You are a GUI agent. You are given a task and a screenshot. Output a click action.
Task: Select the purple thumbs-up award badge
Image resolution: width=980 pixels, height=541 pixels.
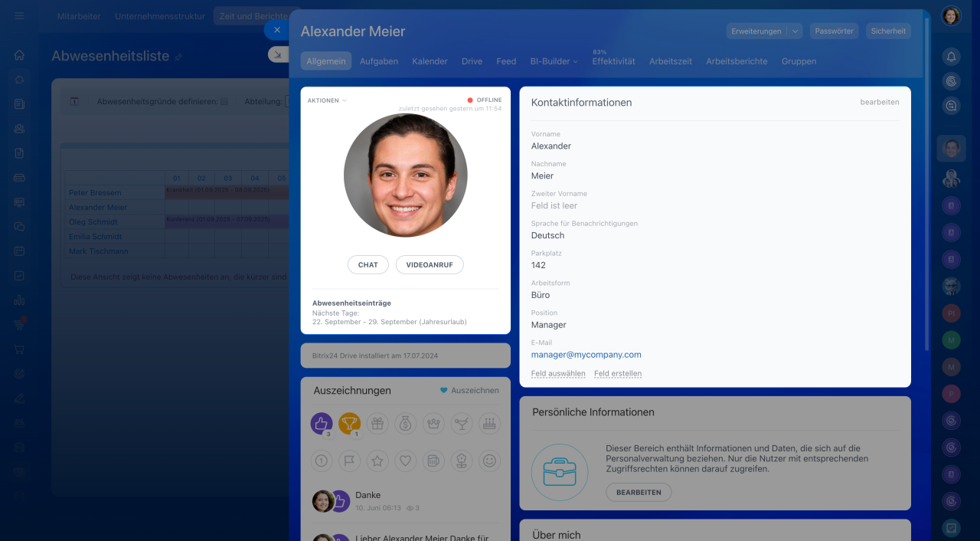[322, 423]
